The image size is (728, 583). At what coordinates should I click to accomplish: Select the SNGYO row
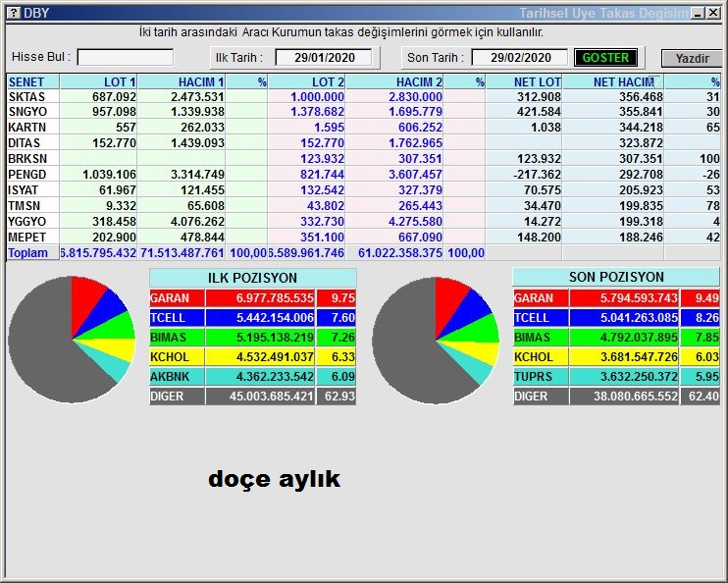(x=364, y=112)
